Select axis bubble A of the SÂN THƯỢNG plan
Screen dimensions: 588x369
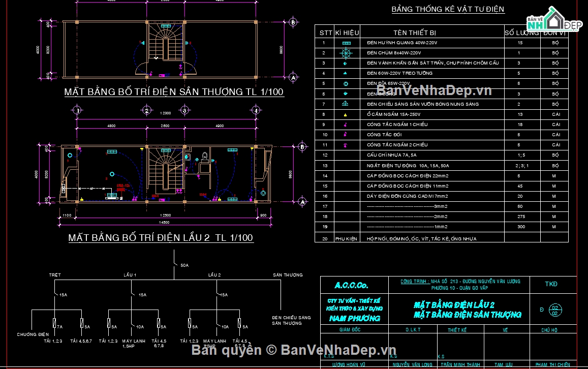coord(293,78)
